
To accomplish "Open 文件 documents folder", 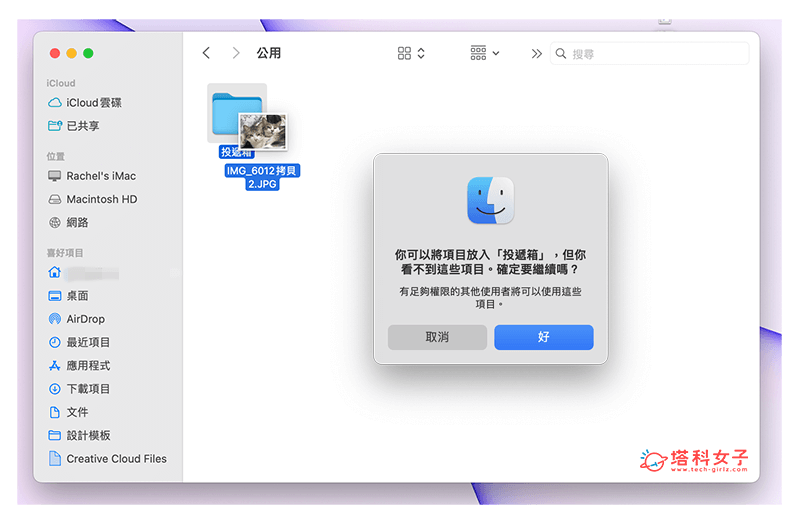I will 68,412.
